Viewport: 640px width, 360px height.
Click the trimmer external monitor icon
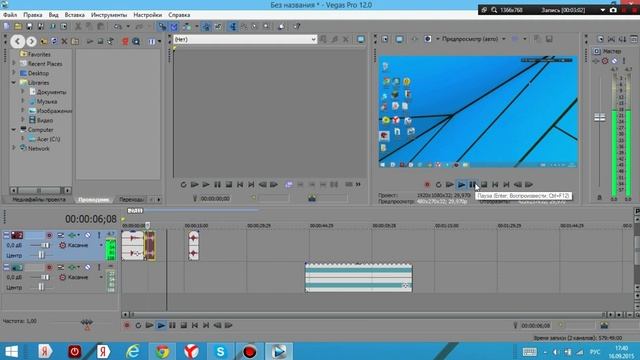pyautogui.click(x=361, y=39)
